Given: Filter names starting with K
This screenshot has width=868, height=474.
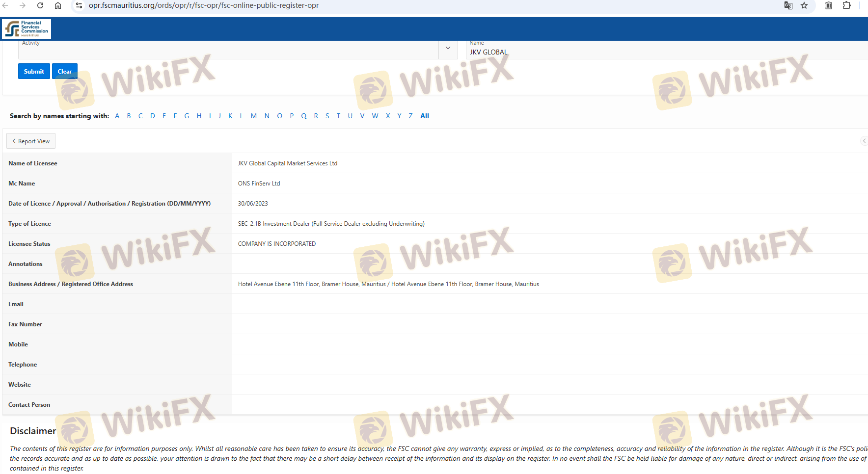Looking at the screenshot, I should (230, 116).
